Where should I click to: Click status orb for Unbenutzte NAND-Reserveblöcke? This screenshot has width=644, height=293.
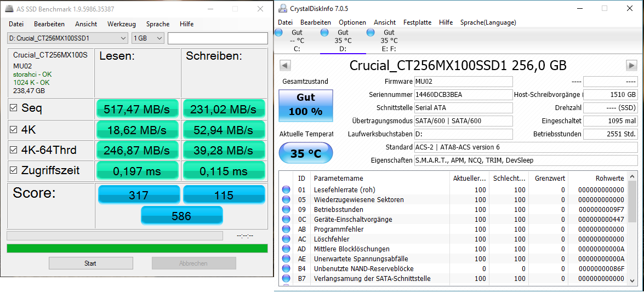[286, 268]
